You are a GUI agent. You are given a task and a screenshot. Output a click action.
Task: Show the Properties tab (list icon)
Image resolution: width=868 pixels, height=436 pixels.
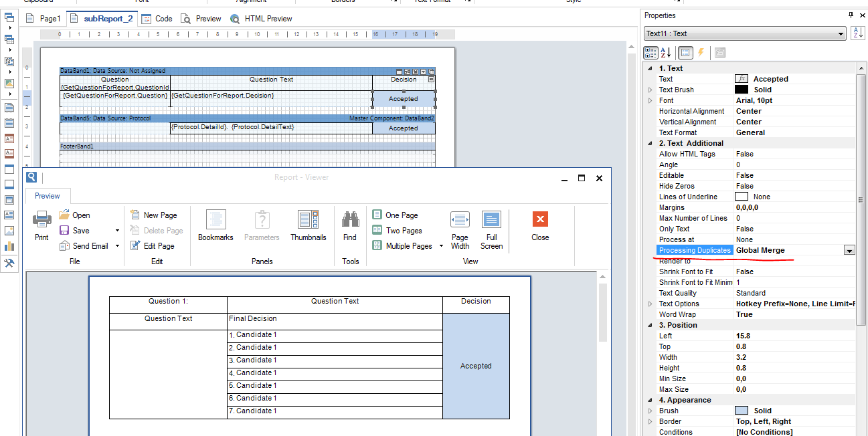pos(685,52)
